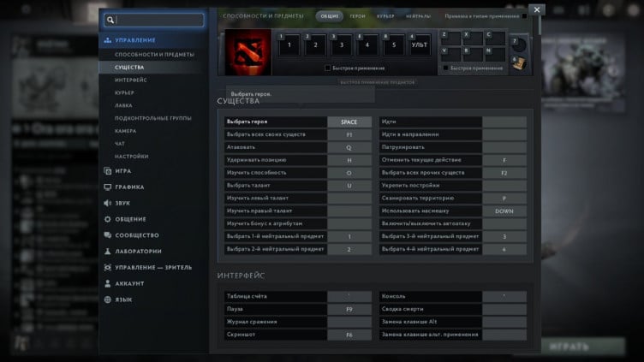
Task: Open the Звук settings section
Action: [x=122, y=203]
